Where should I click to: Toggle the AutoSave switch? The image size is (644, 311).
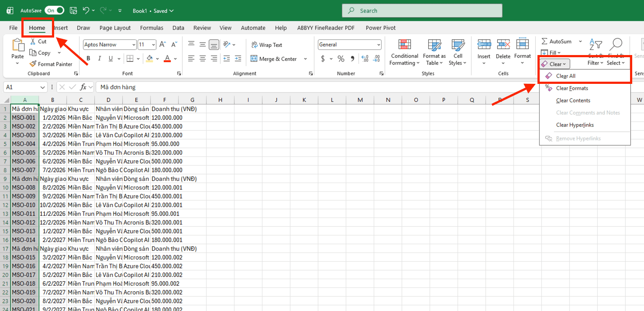55,10
